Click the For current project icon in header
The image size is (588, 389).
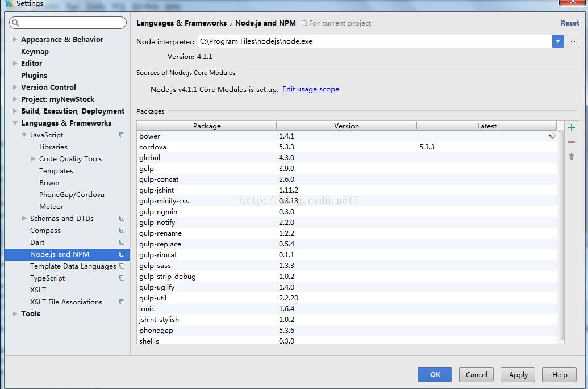[x=304, y=23]
